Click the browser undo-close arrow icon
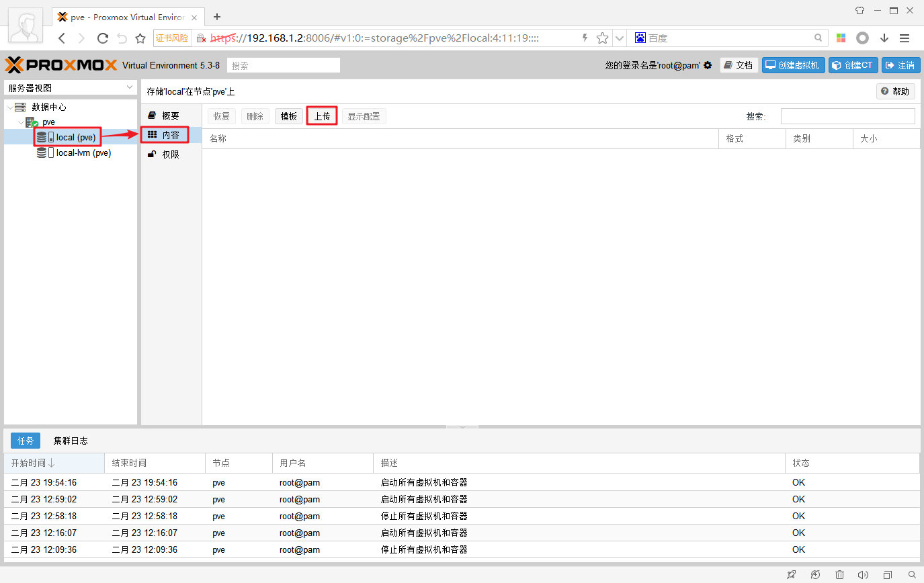The height and width of the screenshot is (583, 924). (x=122, y=38)
